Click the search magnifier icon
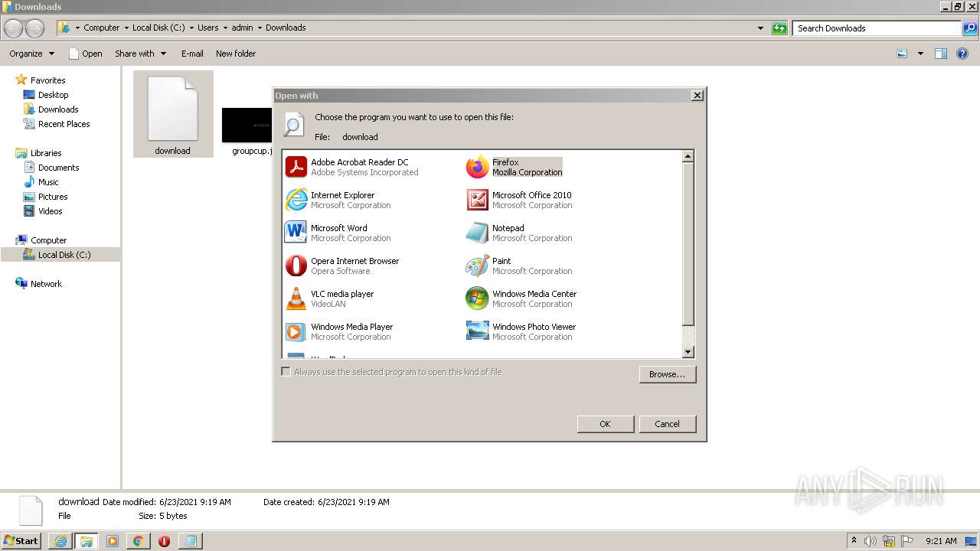 click(x=969, y=28)
